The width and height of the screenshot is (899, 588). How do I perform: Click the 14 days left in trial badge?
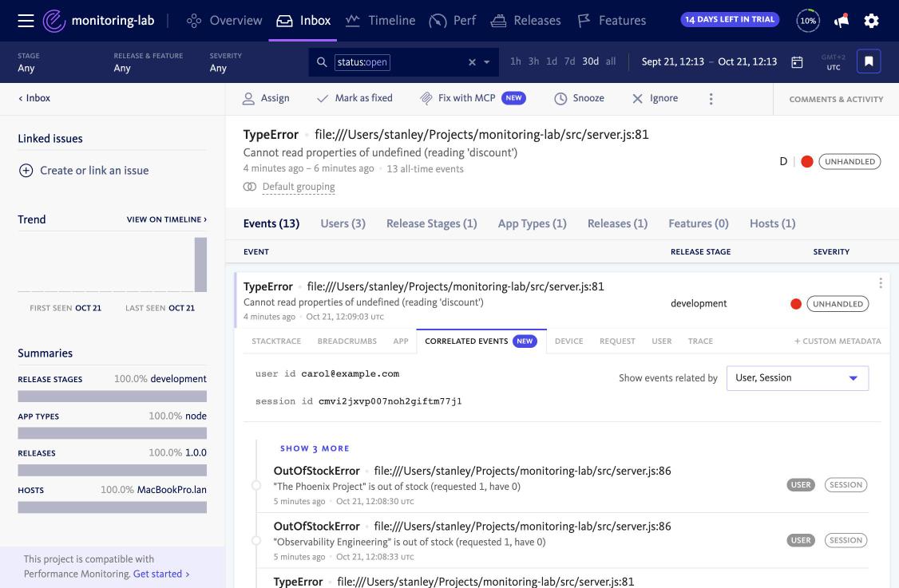730,19
